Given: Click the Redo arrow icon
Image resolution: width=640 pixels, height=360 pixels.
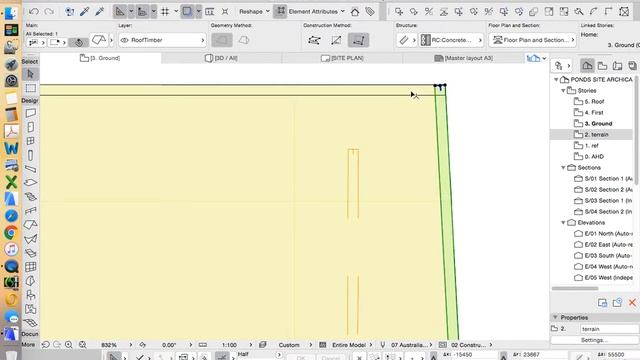Looking at the screenshot, I should pyautogui.click(x=49, y=11).
